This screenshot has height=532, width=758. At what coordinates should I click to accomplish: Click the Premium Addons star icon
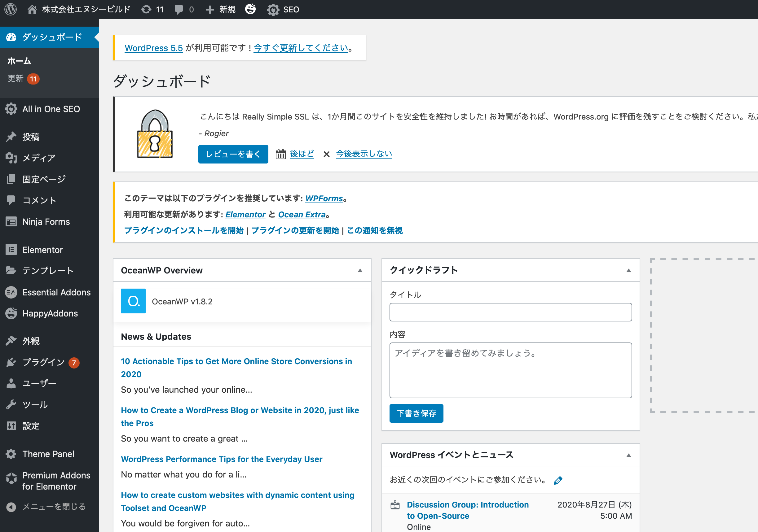[x=11, y=478]
